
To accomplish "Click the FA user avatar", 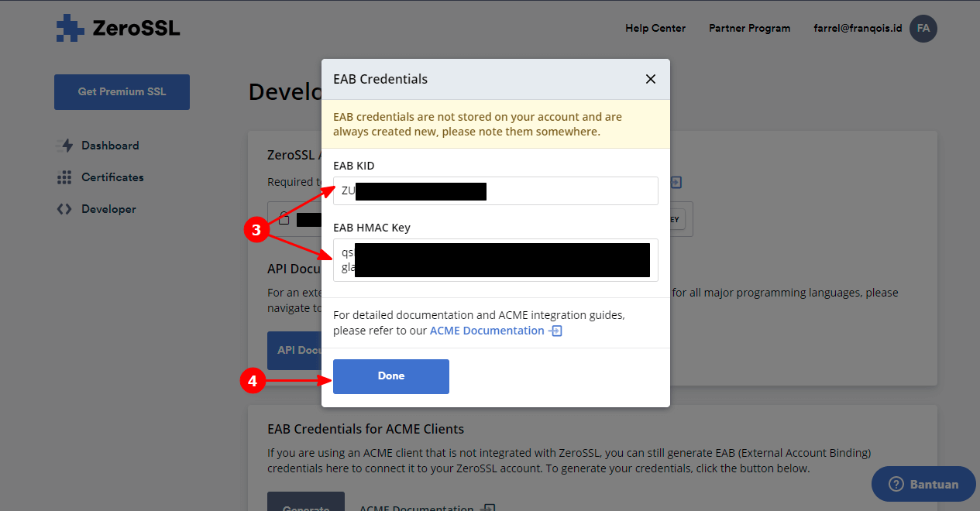I will click(923, 29).
